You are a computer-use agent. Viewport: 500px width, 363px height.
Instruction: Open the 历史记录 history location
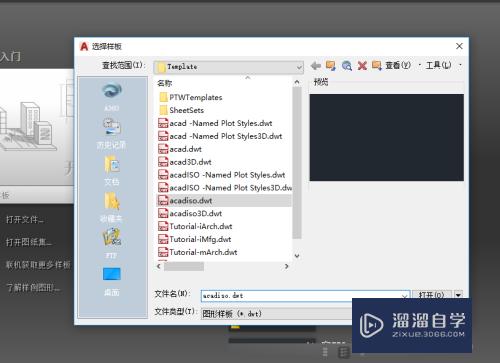(112, 133)
